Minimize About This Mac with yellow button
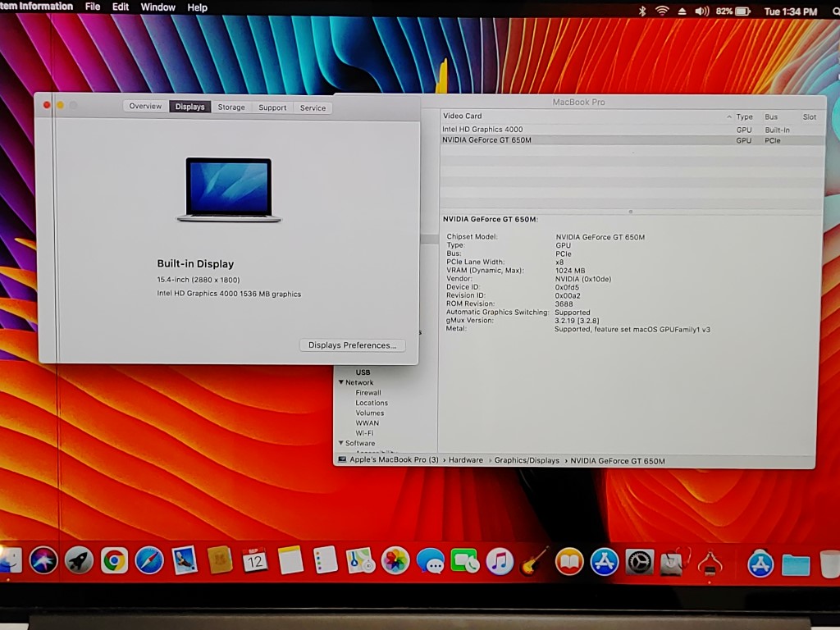This screenshot has width=840, height=630. point(60,105)
